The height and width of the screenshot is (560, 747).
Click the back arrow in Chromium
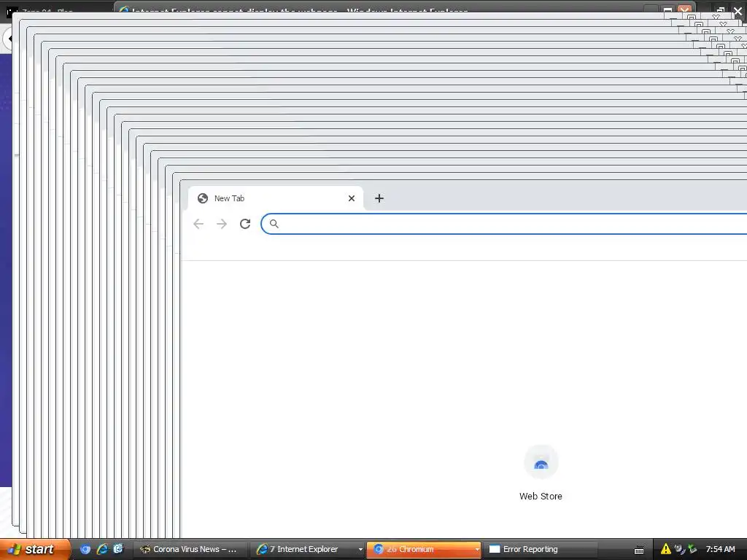198,224
